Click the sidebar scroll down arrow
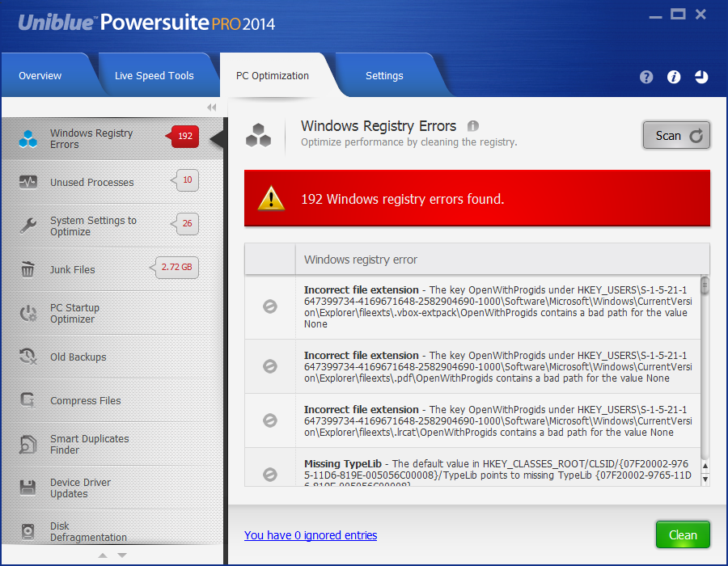The width and height of the screenshot is (728, 566). (122, 555)
